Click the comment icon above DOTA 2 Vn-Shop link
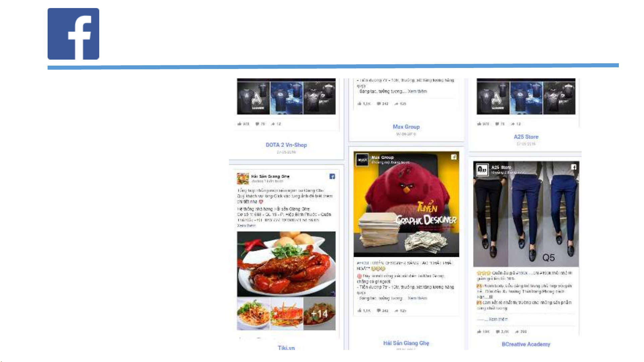The width and height of the screenshot is (644, 362). [x=257, y=124]
